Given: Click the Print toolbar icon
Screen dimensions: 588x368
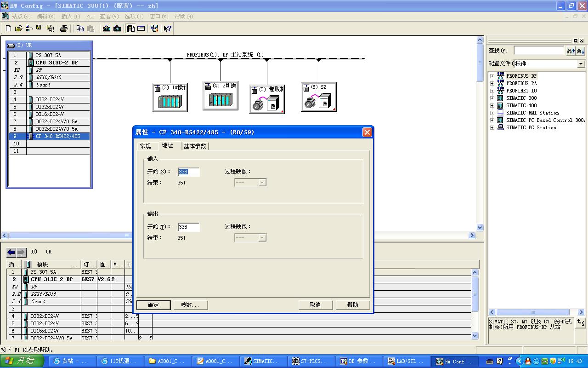Looking at the screenshot, I should 64,29.
